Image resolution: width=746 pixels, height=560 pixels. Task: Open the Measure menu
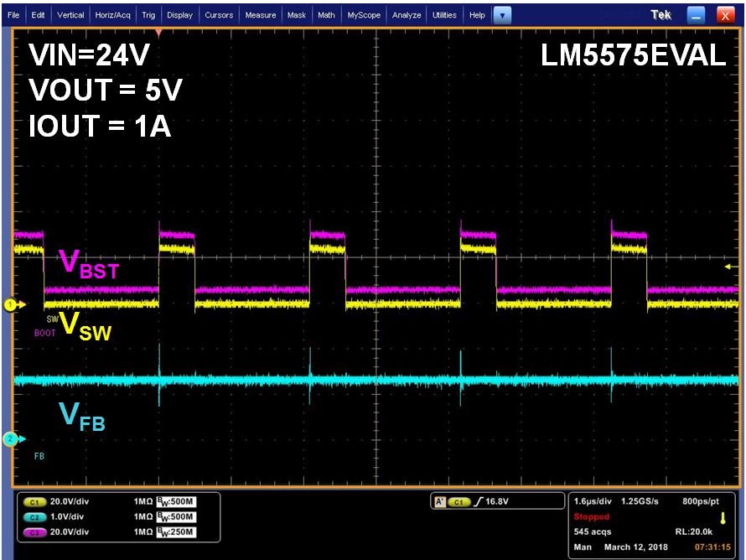[x=261, y=15]
